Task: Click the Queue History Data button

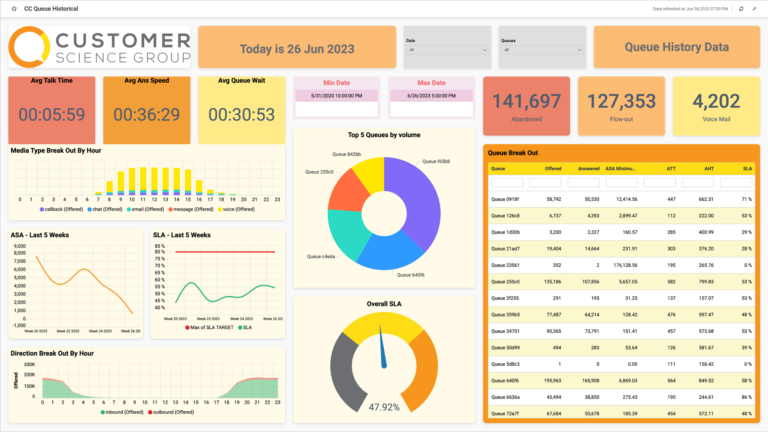Action: [675, 47]
